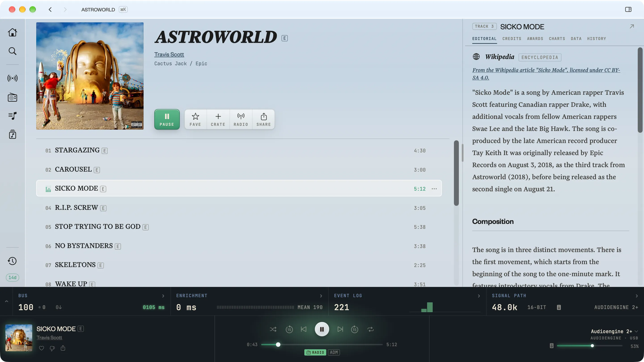The width and height of the screenshot is (644, 362).
Task: Play track 06 NO BYSTANDERS
Action: pos(239,246)
